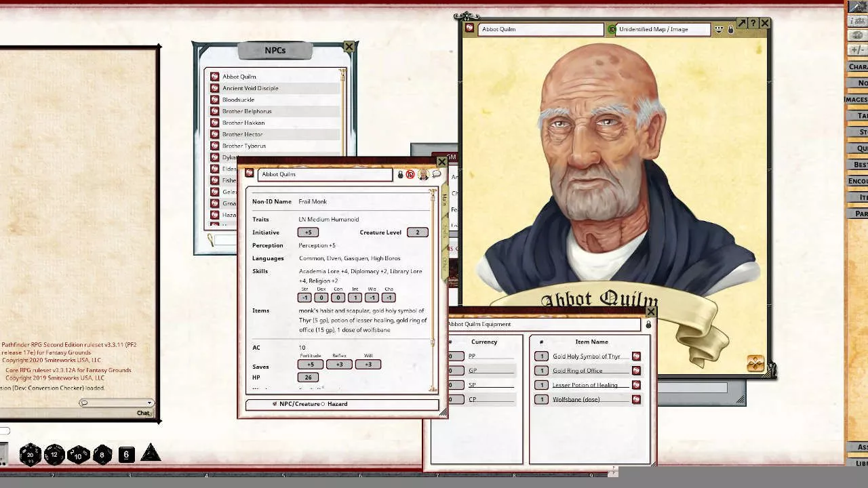Open image window toolbar dropdown icon
This screenshot has width=868, height=488.
[x=719, y=30]
